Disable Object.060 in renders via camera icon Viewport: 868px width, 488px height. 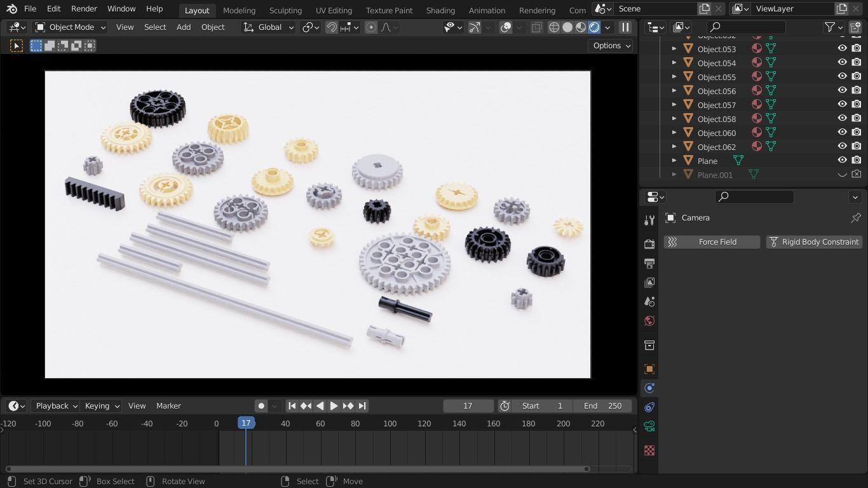(857, 132)
